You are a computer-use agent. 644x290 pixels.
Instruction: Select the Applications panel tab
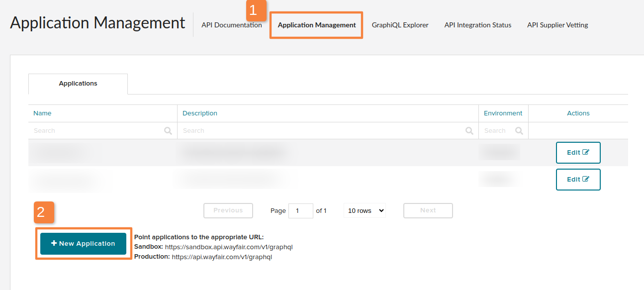78,84
